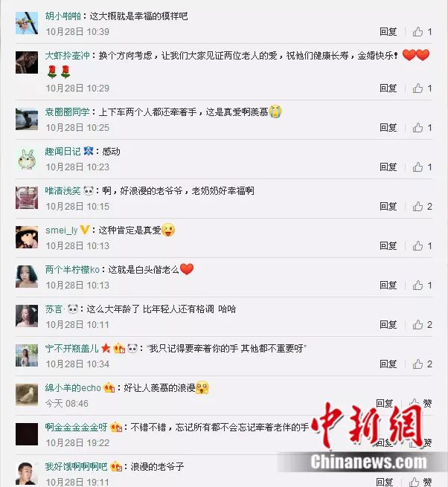This screenshot has height=487, width=448.
Task: Reply to 大虾拎壶冲's comment
Action: tap(388, 88)
